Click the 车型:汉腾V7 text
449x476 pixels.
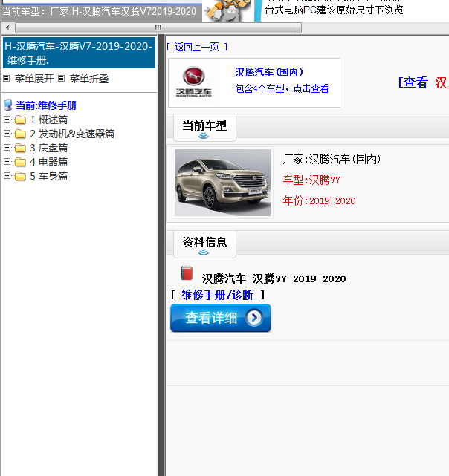click(x=311, y=180)
